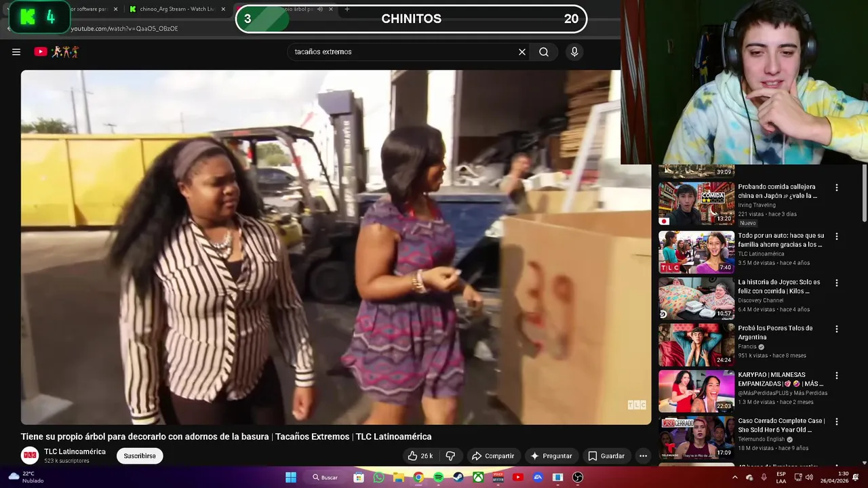This screenshot has height=488, width=868.
Task: Click the Preguntar button
Action: point(551,456)
